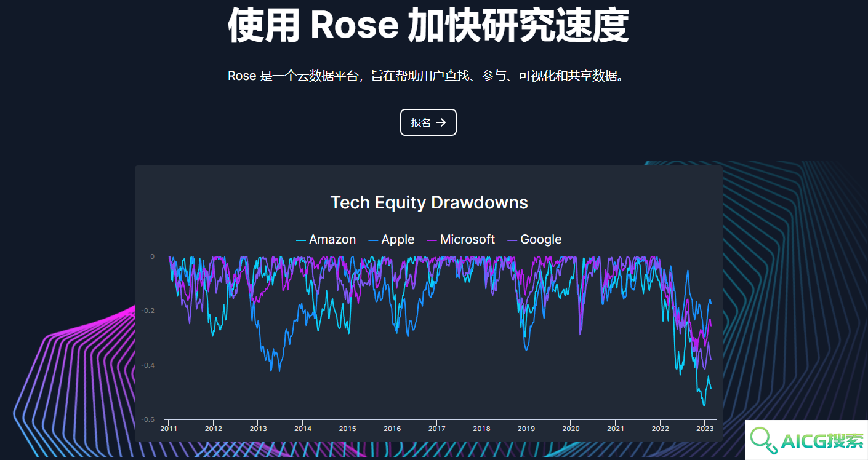Click the 2023 x-axis label

(x=705, y=429)
